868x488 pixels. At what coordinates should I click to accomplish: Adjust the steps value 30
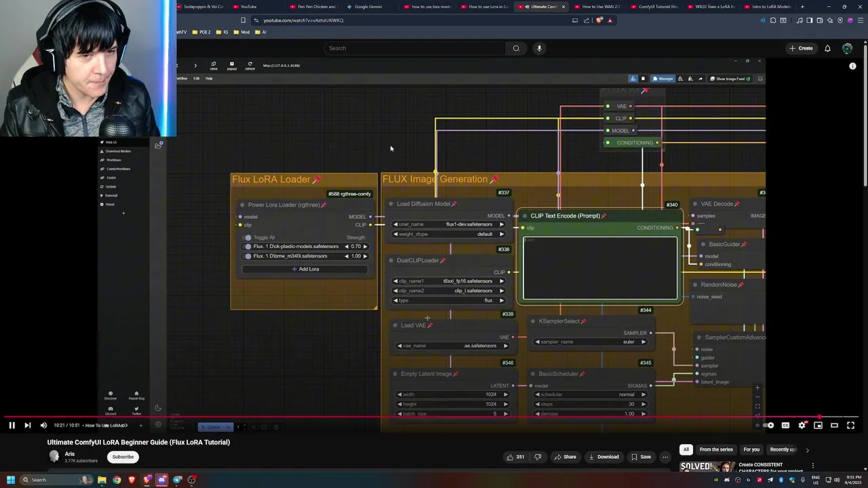pyautogui.click(x=591, y=404)
